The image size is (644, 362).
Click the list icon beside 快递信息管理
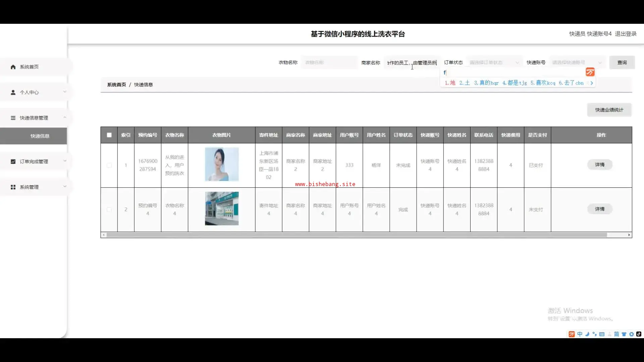pyautogui.click(x=13, y=118)
